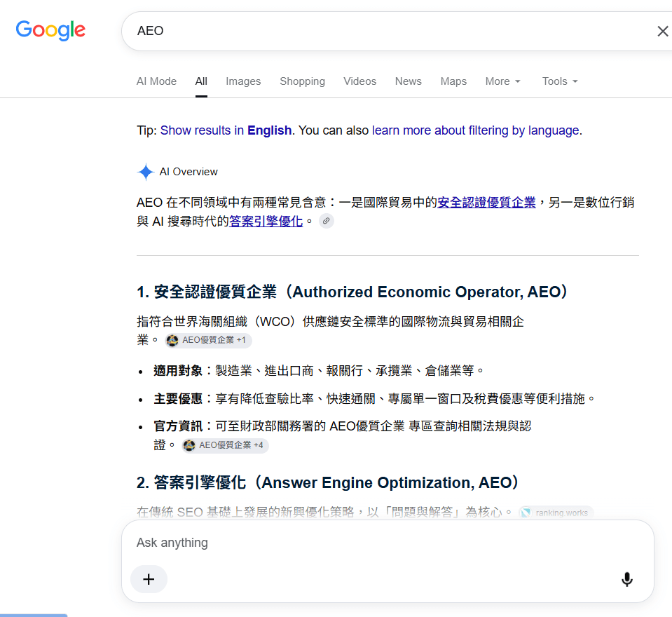This screenshot has width=672, height=617.
Task: Click the 官方資訊 bullet text
Action: (343, 435)
